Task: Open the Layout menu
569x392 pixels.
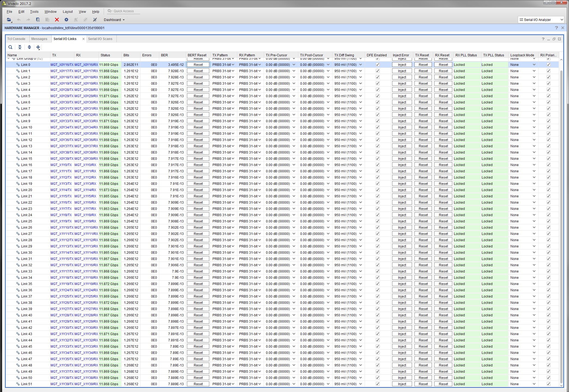Action: coord(68,11)
